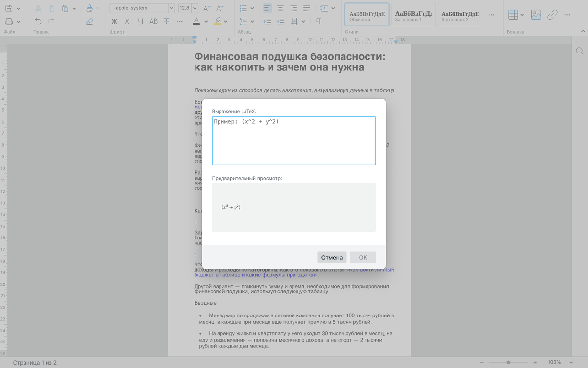Click the insert table grid icon

[x=513, y=15]
